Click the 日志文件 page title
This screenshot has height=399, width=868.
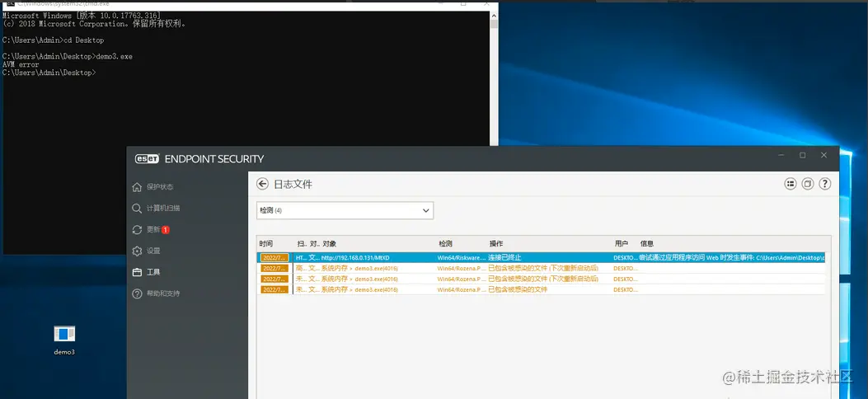[293, 185]
